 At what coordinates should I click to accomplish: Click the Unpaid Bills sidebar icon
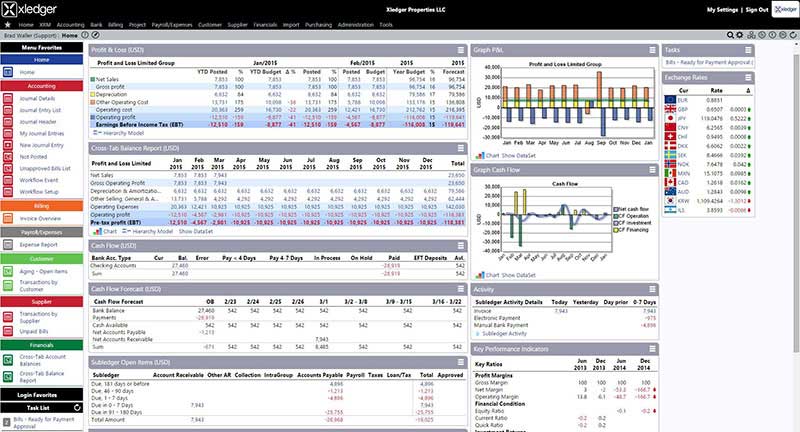click(8, 331)
